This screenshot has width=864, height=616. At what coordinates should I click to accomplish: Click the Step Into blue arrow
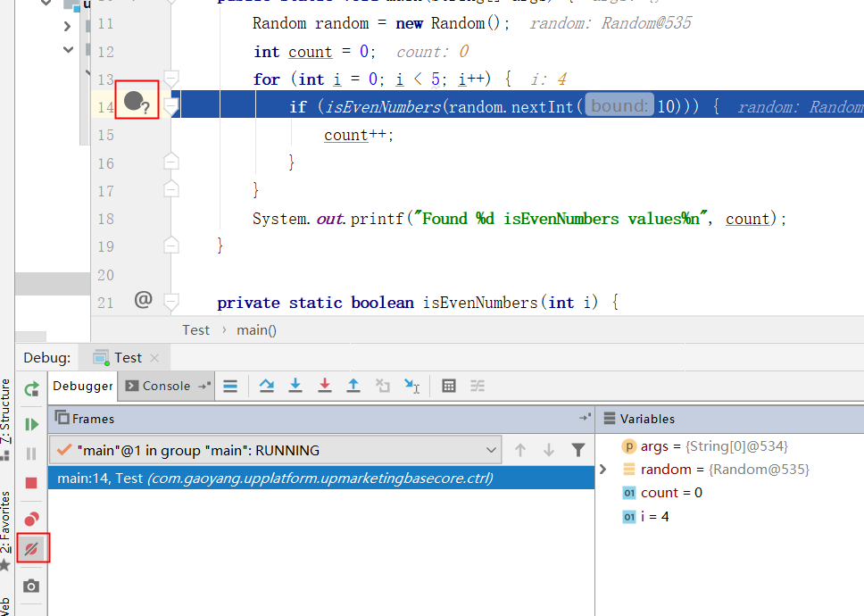coord(295,386)
